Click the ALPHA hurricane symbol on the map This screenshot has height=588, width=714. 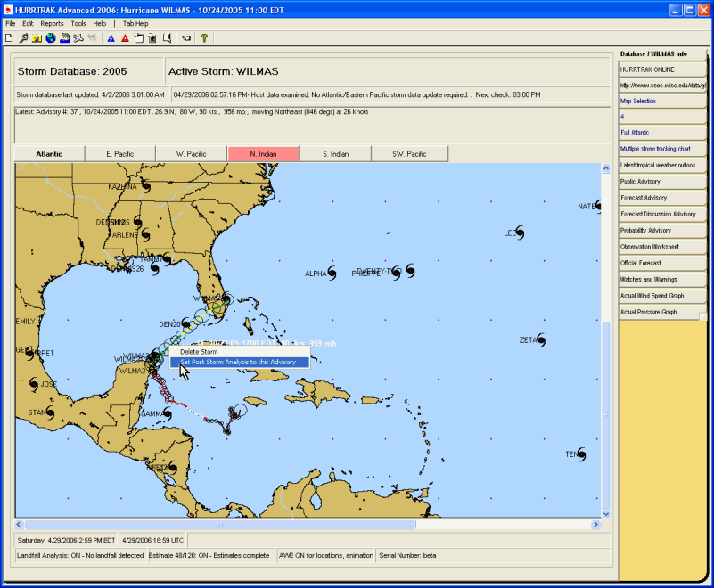pos(332,273)
